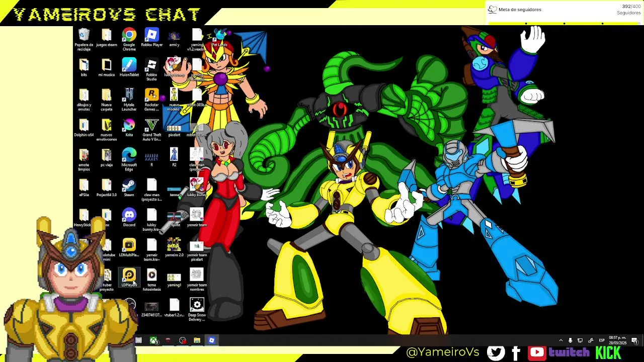The height and width of the screenshot is (362, 644).
Task: Select the LDPlayer9 desktop shortcut
Action: click(129, 278)
